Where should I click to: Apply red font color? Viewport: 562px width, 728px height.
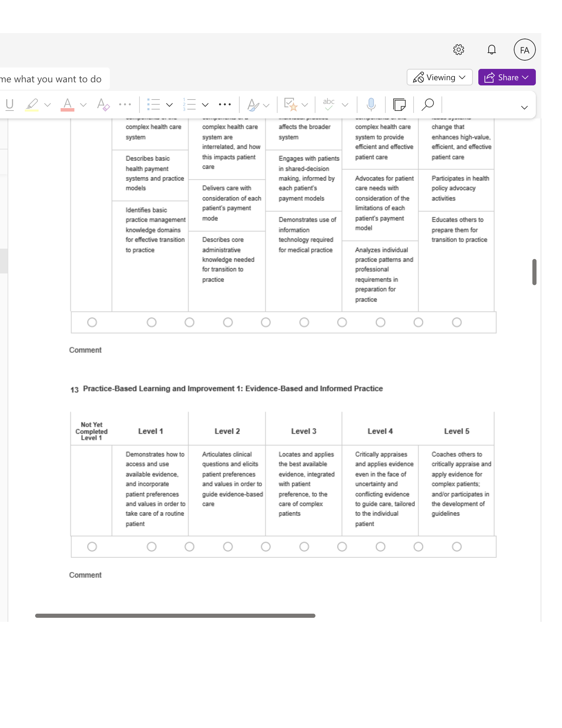67,104
